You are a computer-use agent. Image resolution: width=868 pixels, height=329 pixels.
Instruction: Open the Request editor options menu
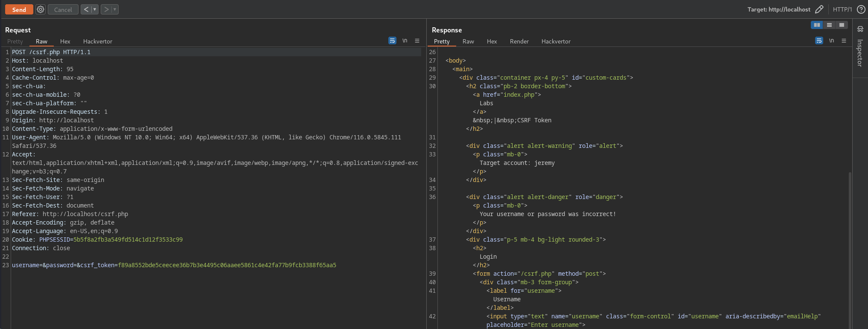[417, 41]
